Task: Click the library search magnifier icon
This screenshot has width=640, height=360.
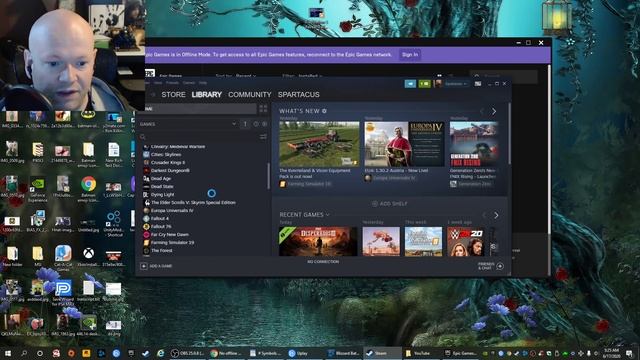Action: [142, 137]
